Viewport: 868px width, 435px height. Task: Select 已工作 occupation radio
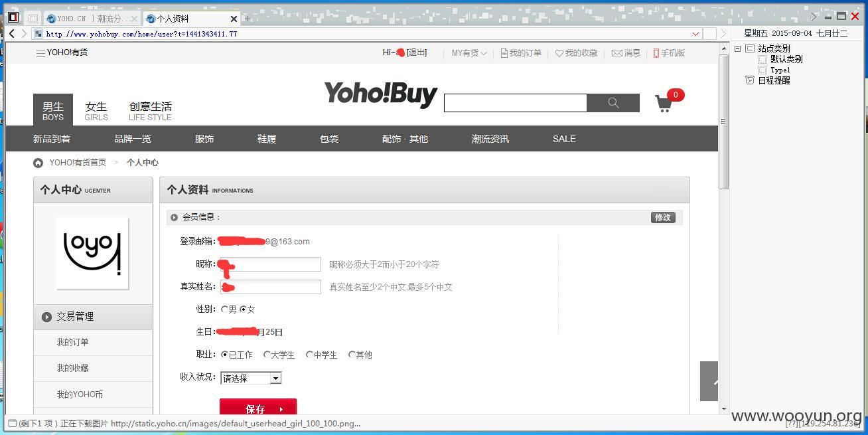224,355
